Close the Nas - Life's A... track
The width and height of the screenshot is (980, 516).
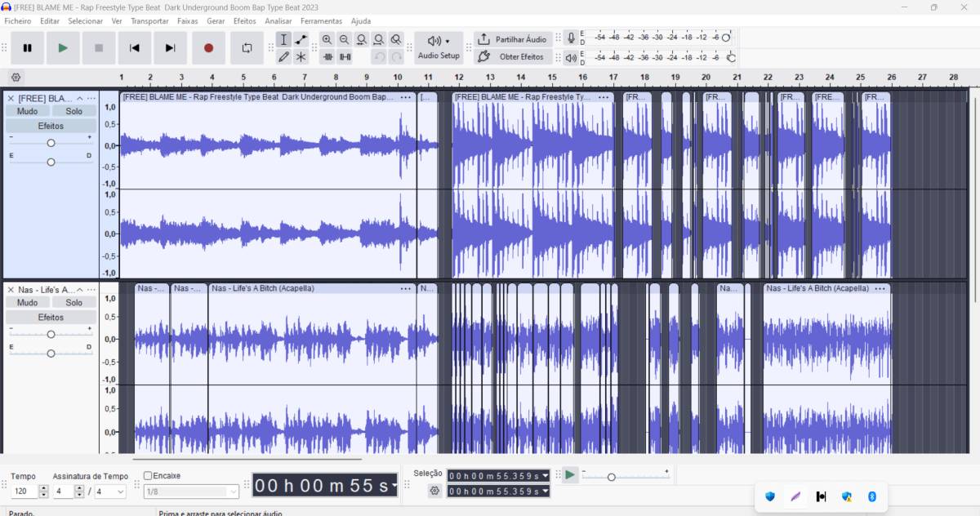coord(11,290)
